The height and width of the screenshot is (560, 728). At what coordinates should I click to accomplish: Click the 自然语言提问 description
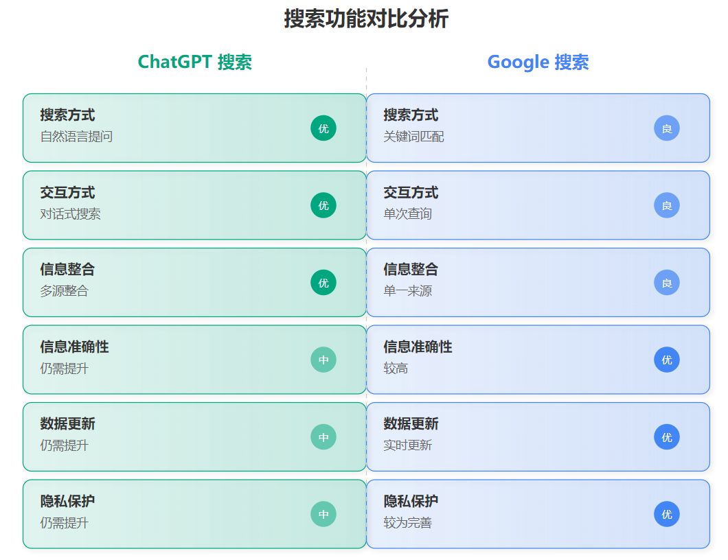(x=77, y=137)
